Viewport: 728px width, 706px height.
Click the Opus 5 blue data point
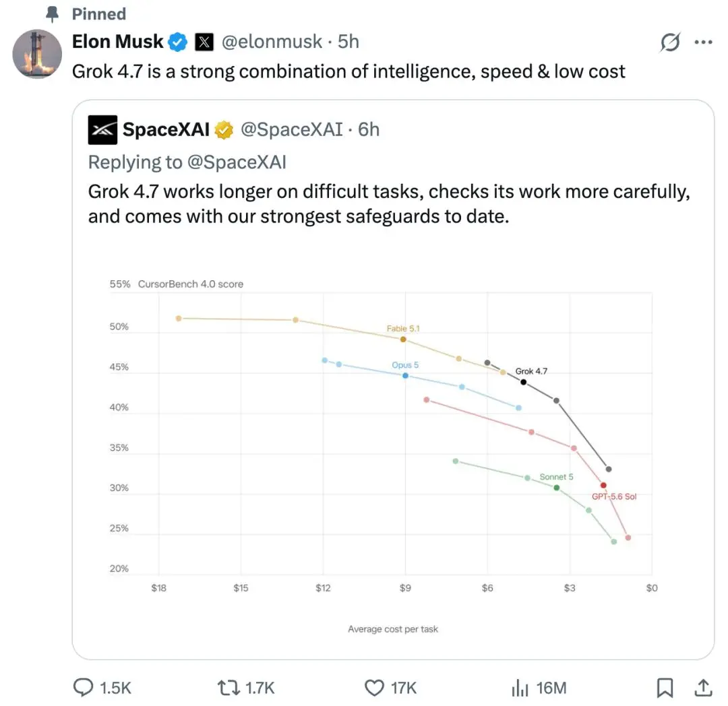click(x=405, y=376)
